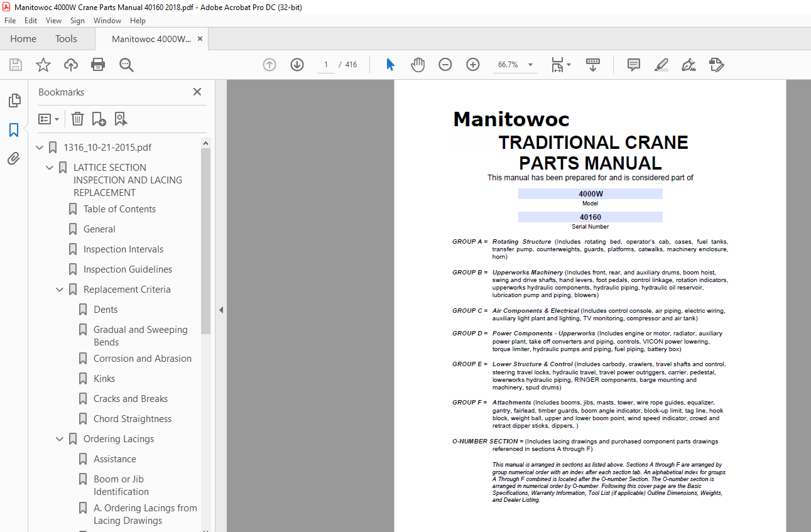Screen dimensions: 811x532
Task: Select the Highlight text pen tool
Action: point(661,65)
